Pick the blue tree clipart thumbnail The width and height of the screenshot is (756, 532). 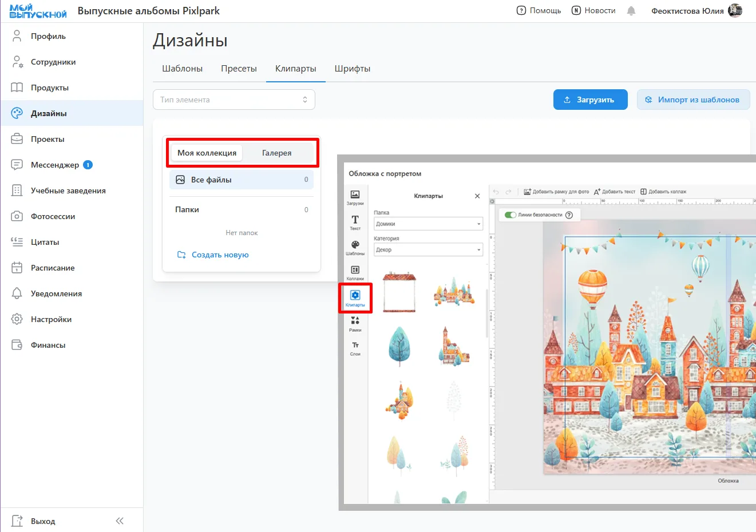399,346
